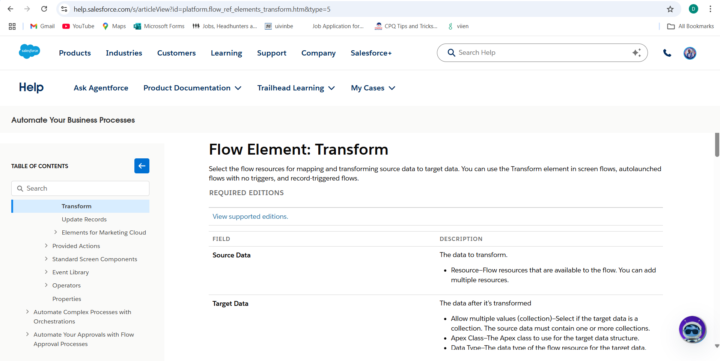Image resolution: width=720 pixels, height=361 pixels.
Task: Expand Operators tree node chevron
Action: [46, 285]
